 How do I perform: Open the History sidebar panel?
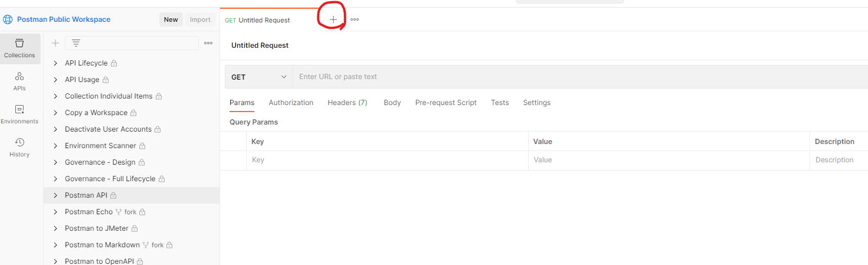19,148
